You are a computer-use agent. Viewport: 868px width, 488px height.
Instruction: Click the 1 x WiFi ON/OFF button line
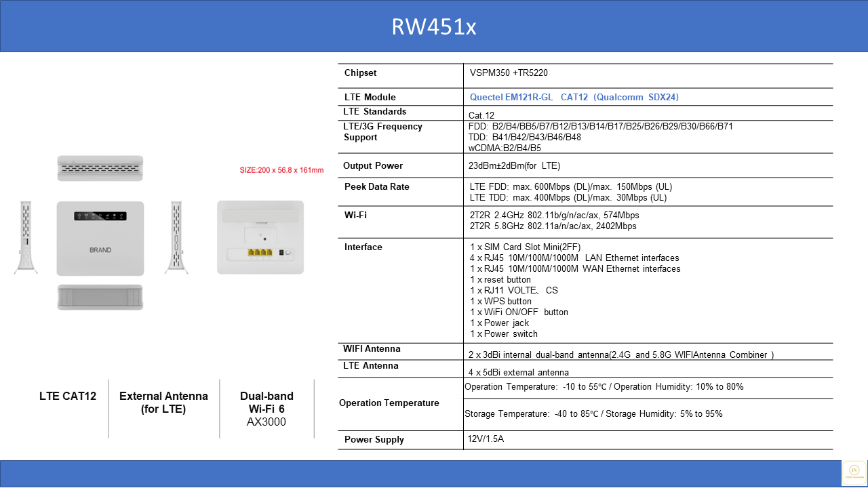519,312
